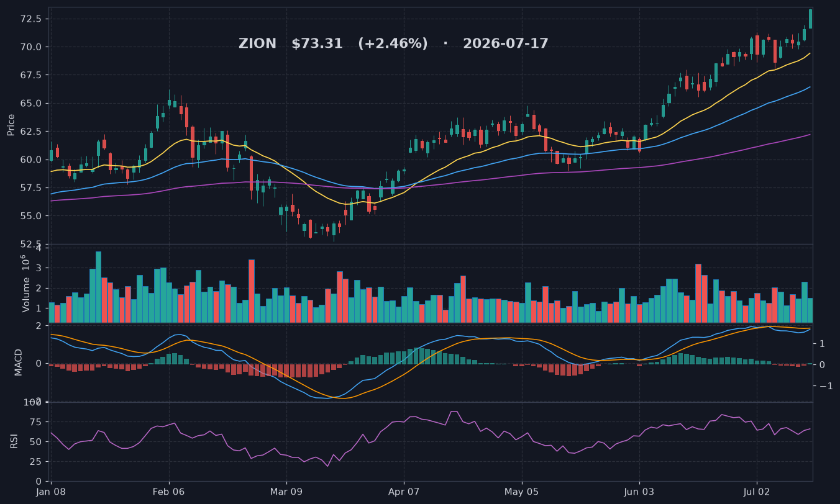Screen dimensions: 840x504
Task: Click the May 05 date tick
Action: [521, 491]
